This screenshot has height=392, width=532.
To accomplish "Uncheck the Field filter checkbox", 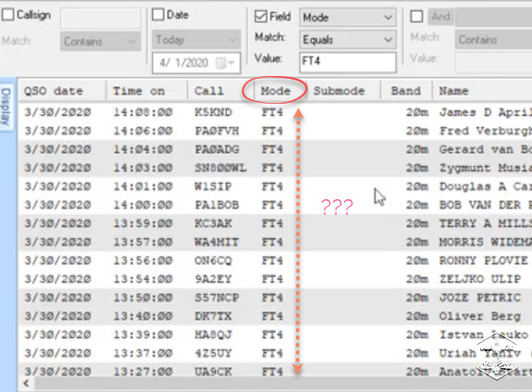I will click(x=260, y=17).
